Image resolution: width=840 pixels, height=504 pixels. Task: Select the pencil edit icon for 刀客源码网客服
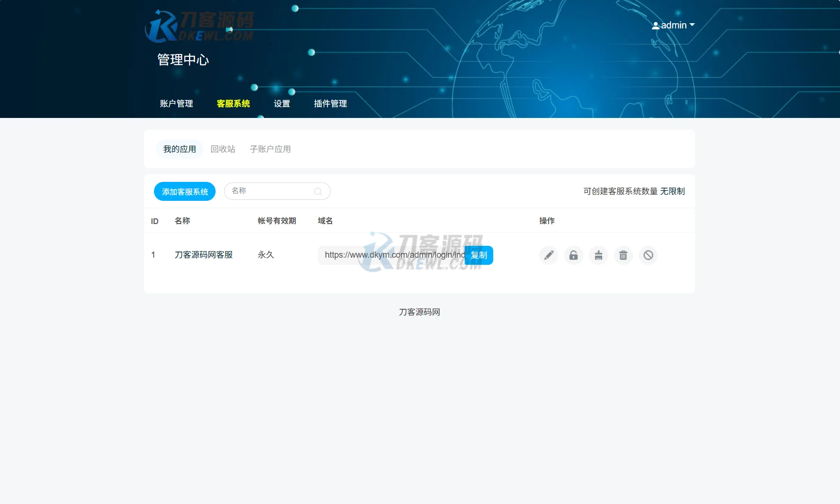tap(548, 255)
